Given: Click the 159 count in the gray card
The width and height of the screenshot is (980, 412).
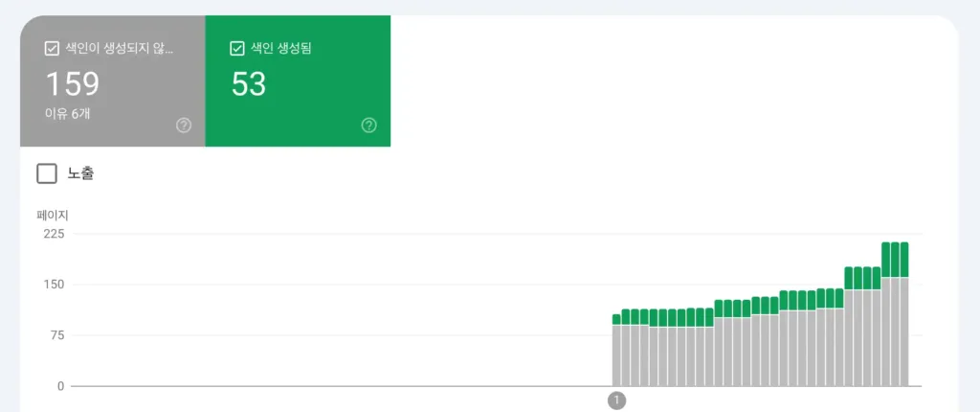Looking at the screenshot, I should tap(73, 84).
